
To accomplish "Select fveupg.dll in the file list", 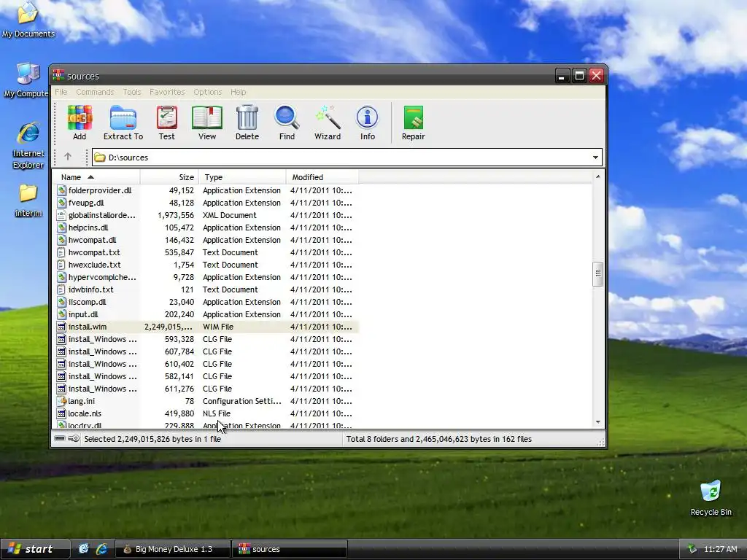I will point(205,203).
